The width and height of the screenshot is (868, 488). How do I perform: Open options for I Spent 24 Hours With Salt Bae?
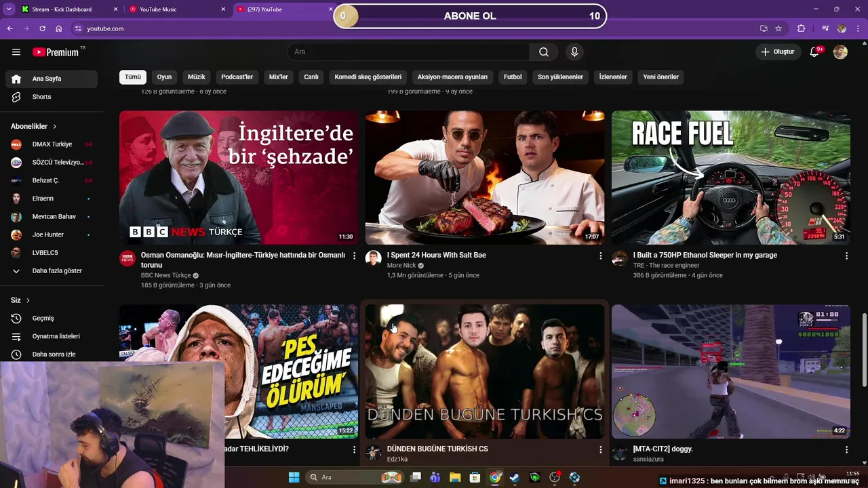tap(600, 256)
